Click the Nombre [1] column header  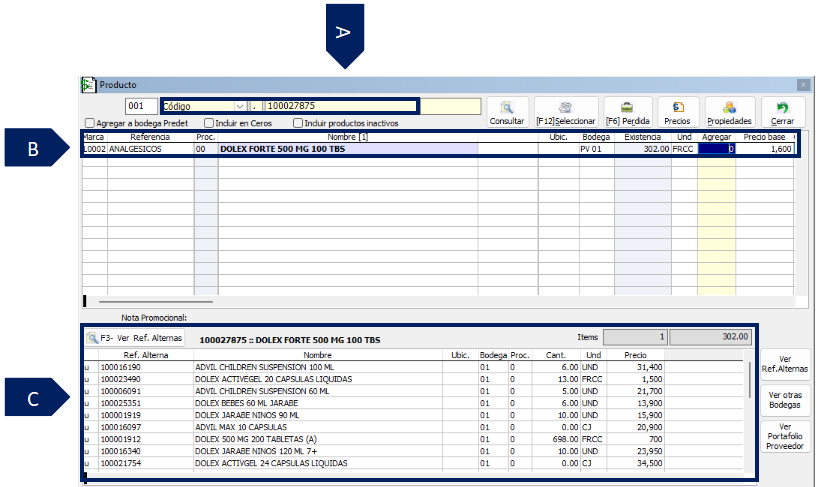tap(348, 137)
